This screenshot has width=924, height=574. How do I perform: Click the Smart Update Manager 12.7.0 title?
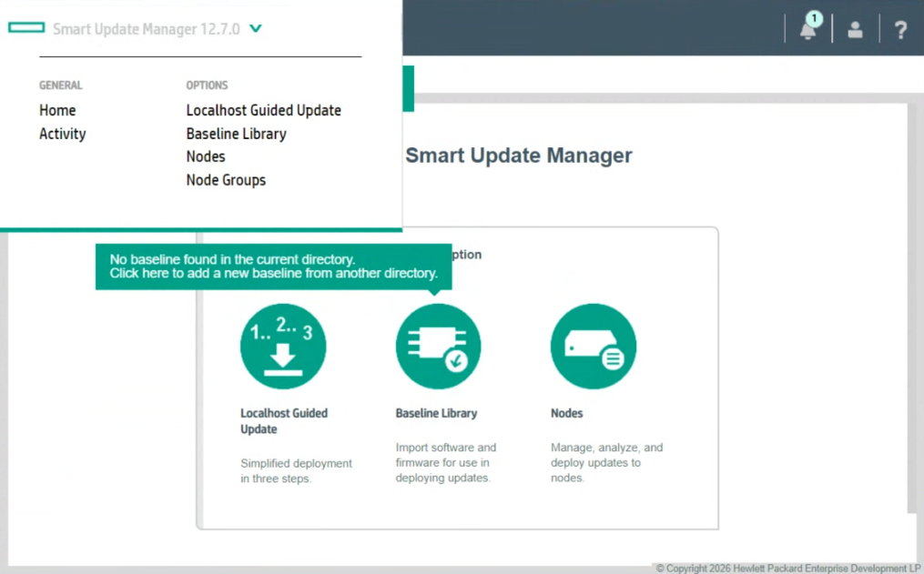tap(147, 29)
